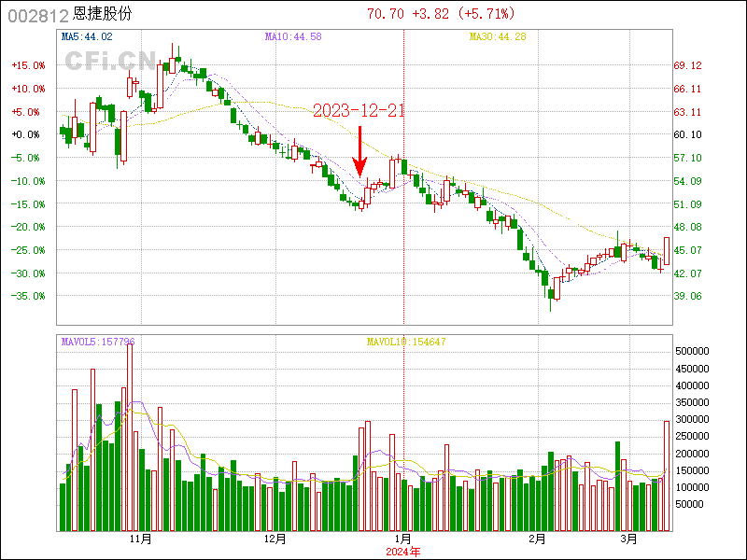Viewport: 747px width, 560px height.
Task: Select the MA5:44.02 indicator label
Action: 87,36
